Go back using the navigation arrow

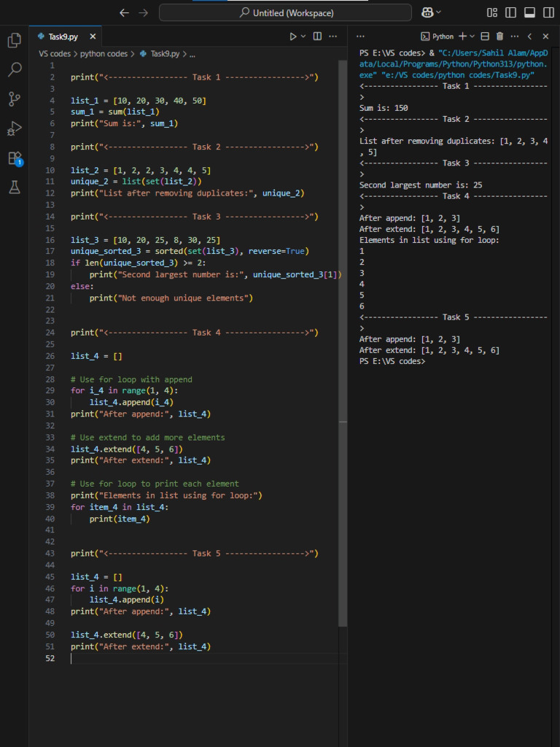coord(124,13)
